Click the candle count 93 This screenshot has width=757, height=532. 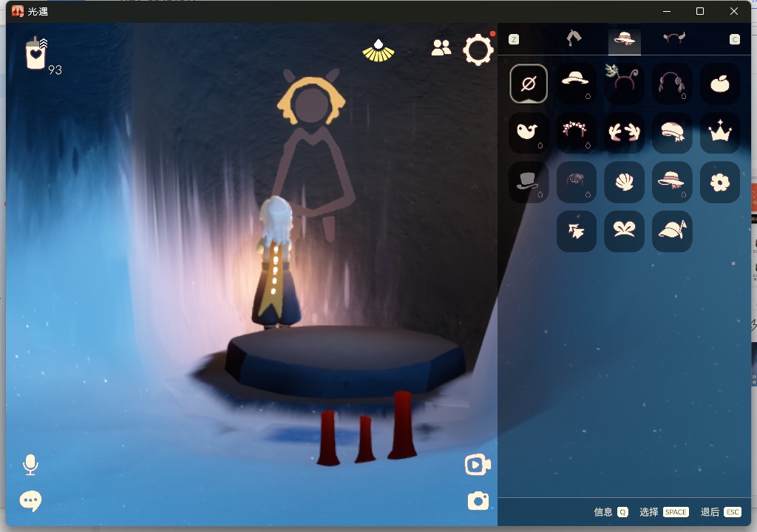pos(55,70)
